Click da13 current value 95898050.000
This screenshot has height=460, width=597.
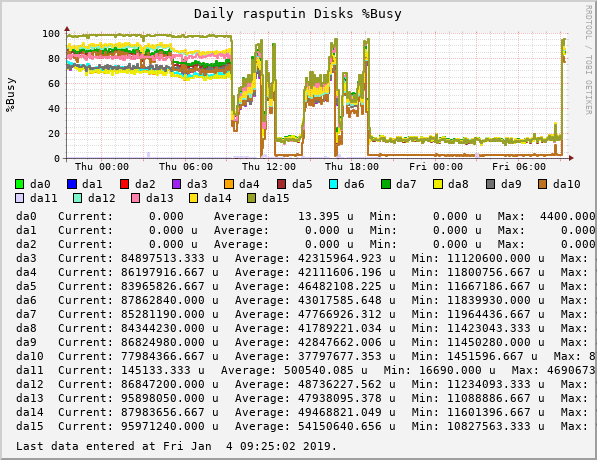pos(163,398)
